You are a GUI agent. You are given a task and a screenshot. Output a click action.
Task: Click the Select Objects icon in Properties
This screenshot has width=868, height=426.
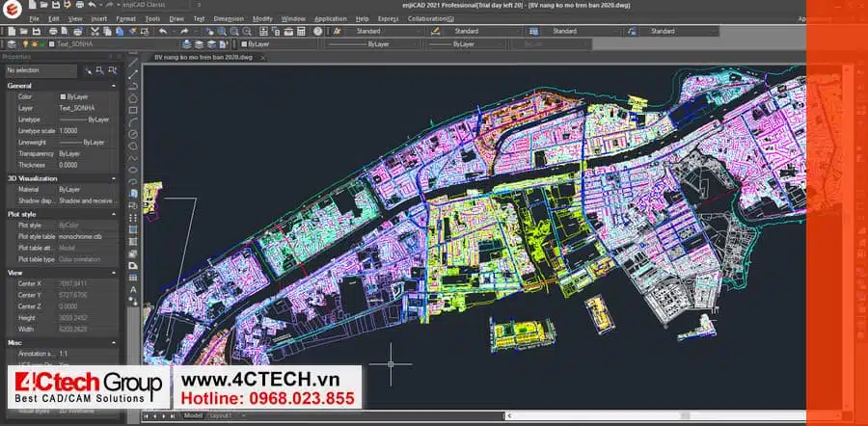[100, 70]
